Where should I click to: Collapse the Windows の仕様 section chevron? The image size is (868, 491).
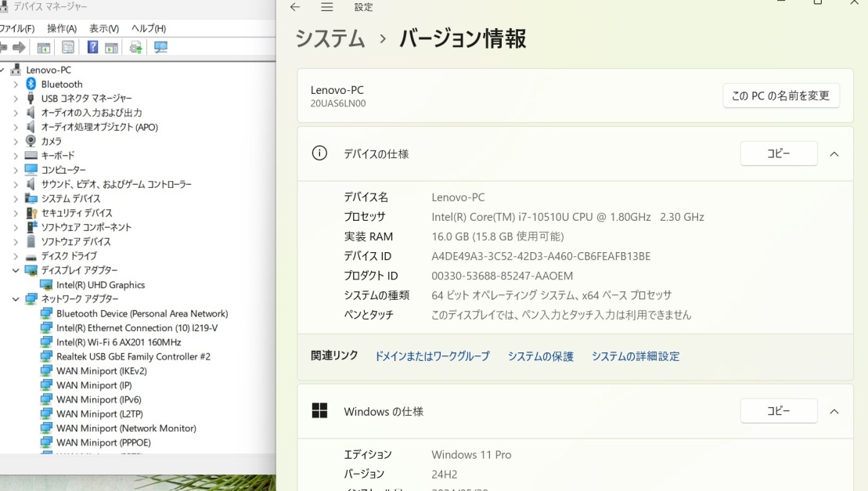(x=834, y=412)
